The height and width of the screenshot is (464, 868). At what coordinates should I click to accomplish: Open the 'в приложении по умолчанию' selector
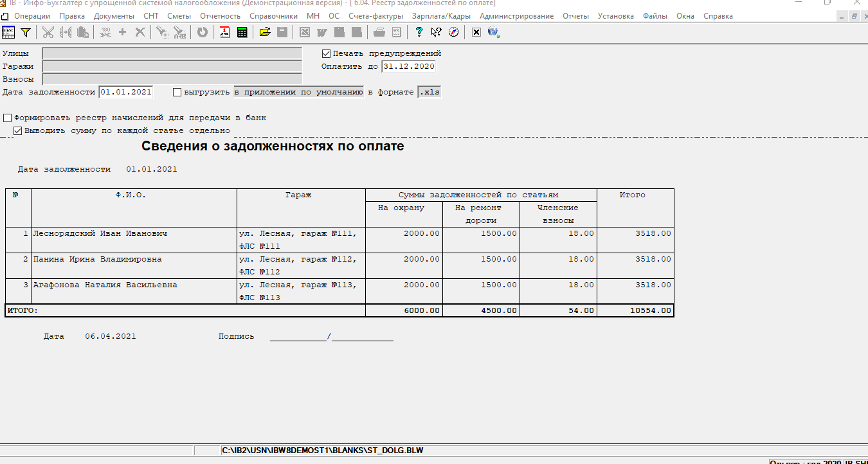pyautogui.click(x=298, y=92)
